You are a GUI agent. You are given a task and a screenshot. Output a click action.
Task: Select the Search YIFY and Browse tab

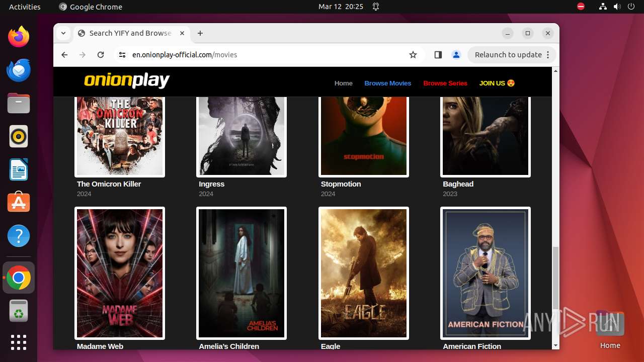click(132, 33)
